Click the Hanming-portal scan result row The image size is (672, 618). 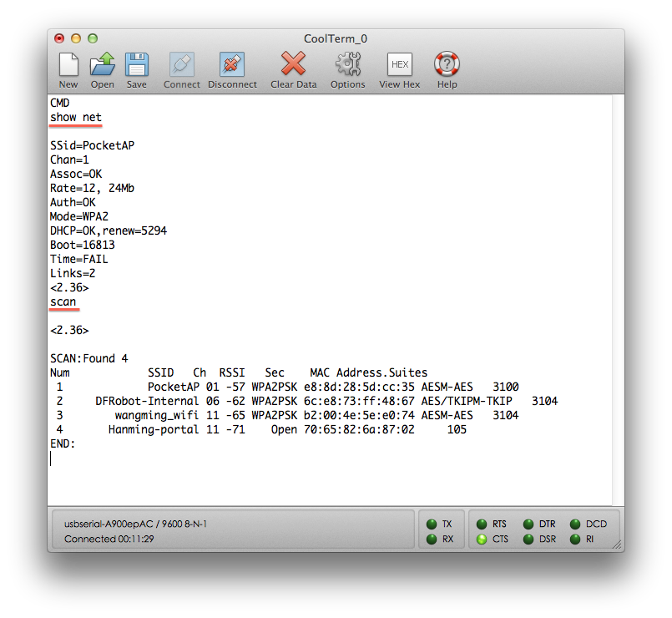tap(261, 429)
